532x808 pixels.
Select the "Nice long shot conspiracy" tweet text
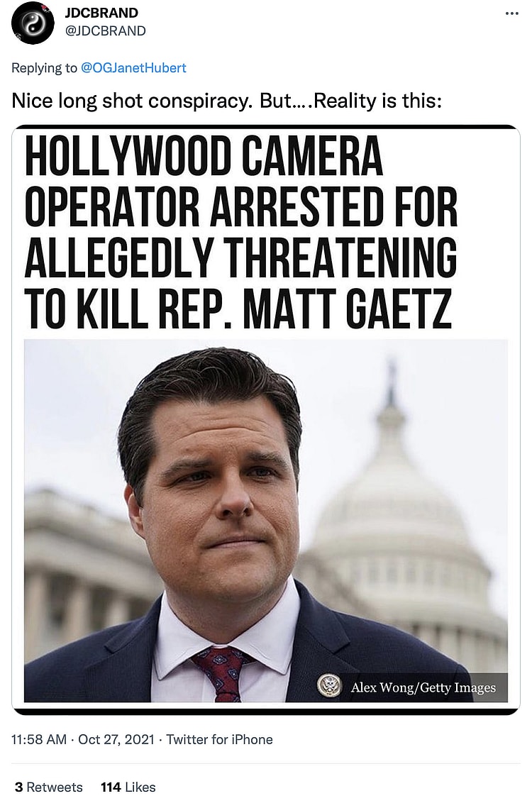tap(227, 101)
